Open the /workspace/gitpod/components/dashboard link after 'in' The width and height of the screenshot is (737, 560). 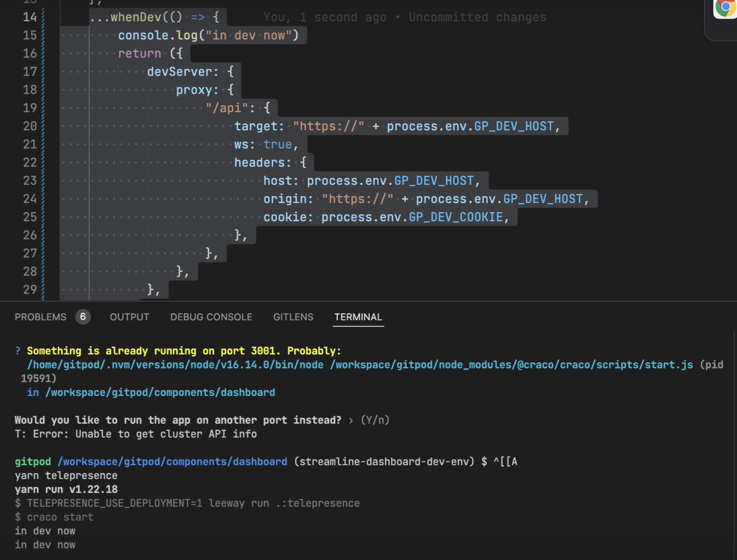(x=160, y=393)
